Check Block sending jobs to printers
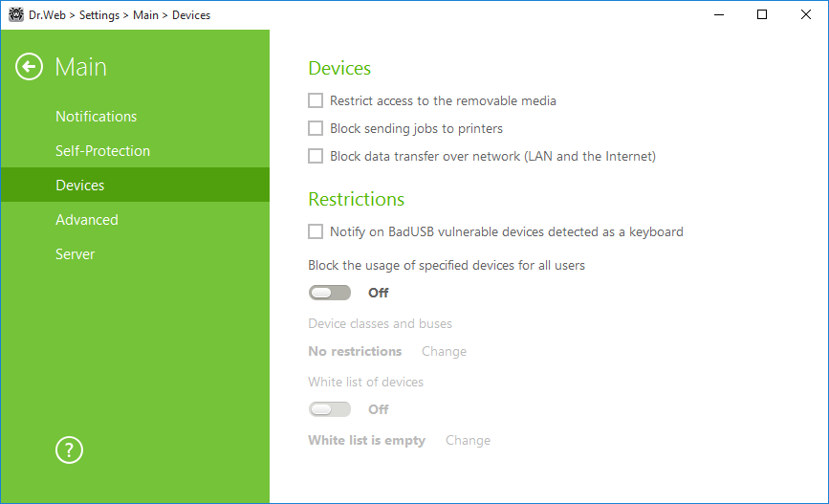The height and width of the screenshot is (504, 829). coord(316,128)
